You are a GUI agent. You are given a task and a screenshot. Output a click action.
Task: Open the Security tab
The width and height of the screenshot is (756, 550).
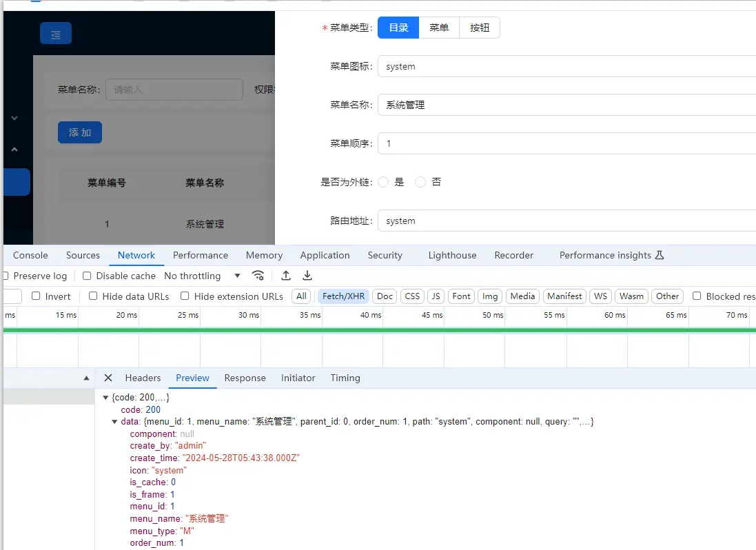click(385, 255)
